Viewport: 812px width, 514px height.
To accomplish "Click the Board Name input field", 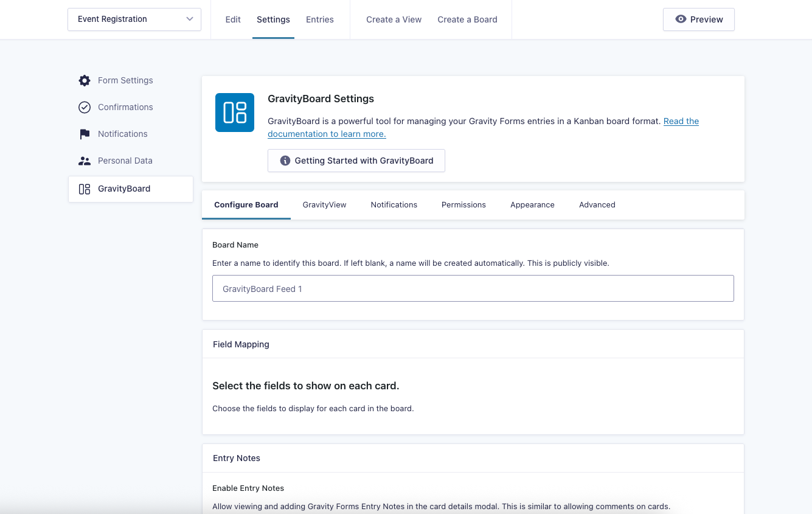I will pos(473,288).
